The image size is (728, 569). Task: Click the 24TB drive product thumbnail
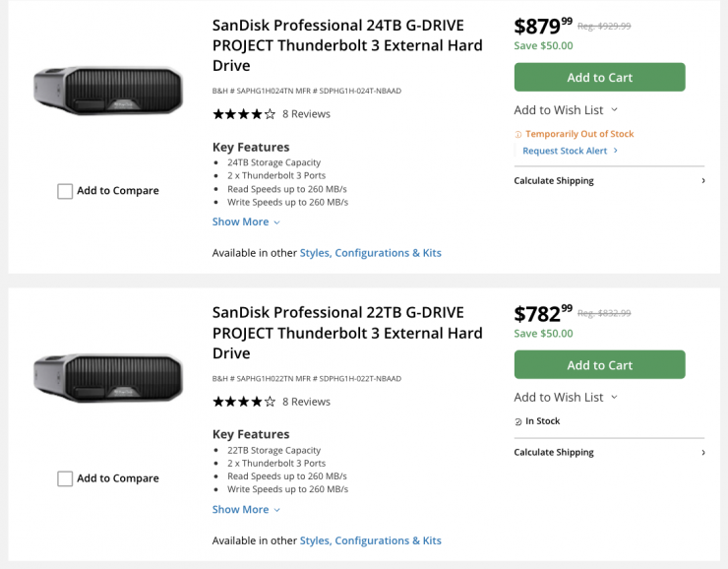coord(108,91)
